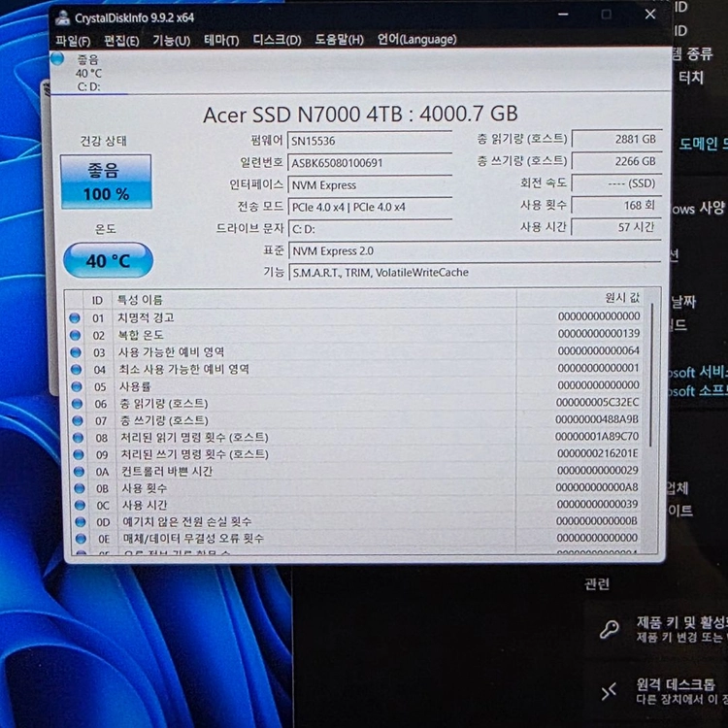Click the power on hours 57 시간
The width and height of the screenshot is (728, 728).
pos(616,227)
